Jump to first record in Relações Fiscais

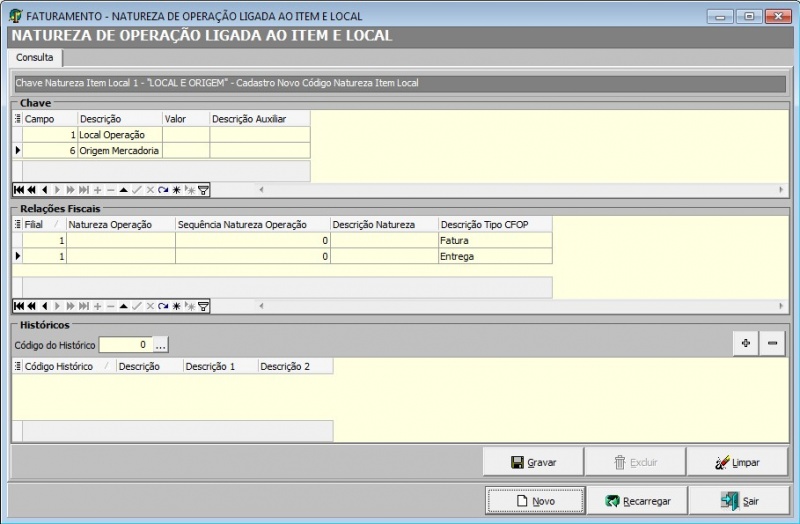[x=19, y=306]
